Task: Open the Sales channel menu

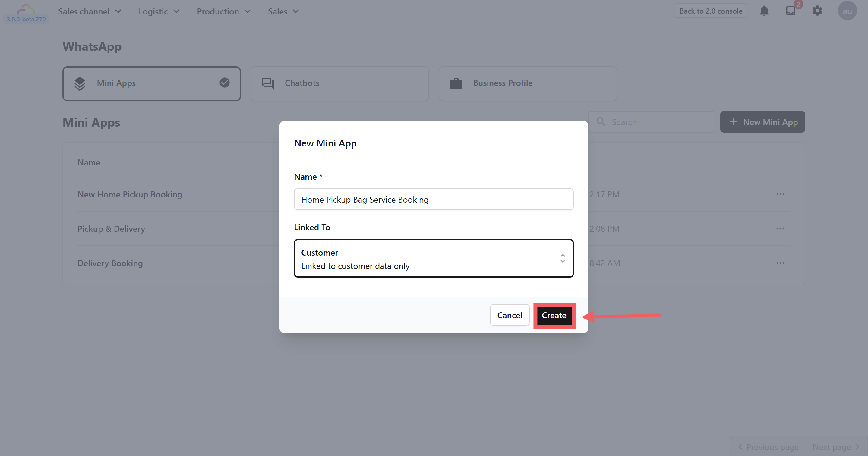Action: [x=89, y=11]
